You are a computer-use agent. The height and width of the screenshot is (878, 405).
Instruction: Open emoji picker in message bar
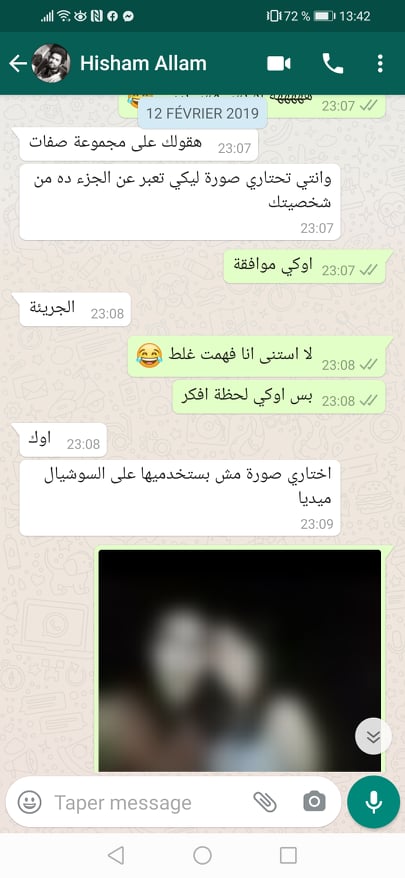click(x=30, y=802)
